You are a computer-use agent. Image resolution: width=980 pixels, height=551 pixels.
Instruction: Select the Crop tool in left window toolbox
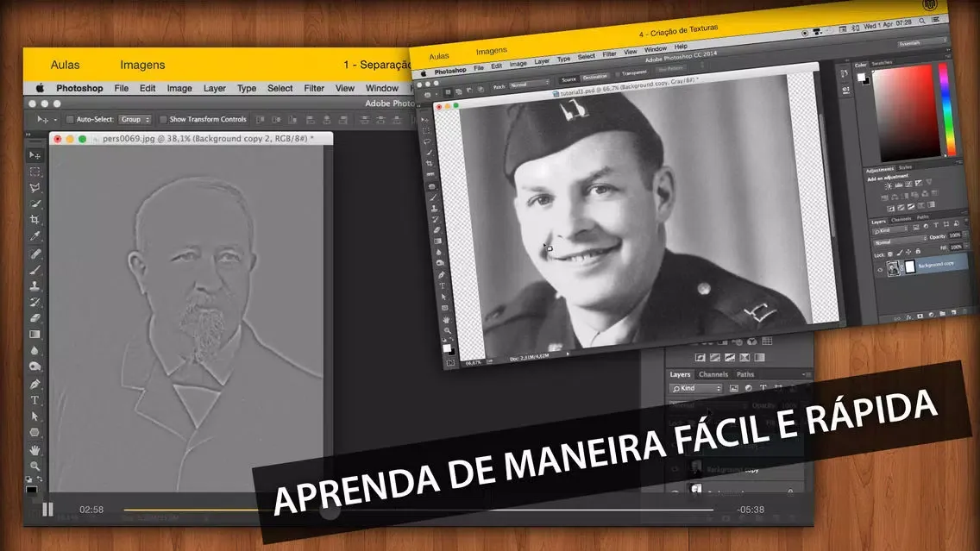pyautogui.click(x=35, y=220)
